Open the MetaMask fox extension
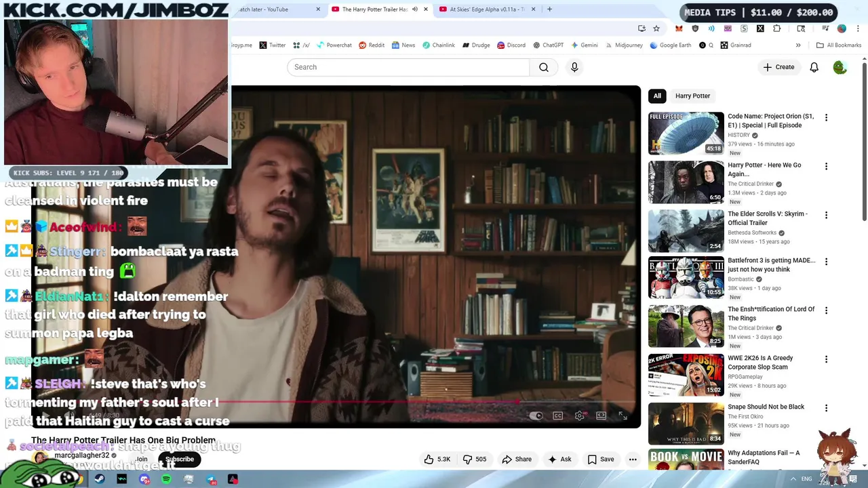 tap(679, 28)
